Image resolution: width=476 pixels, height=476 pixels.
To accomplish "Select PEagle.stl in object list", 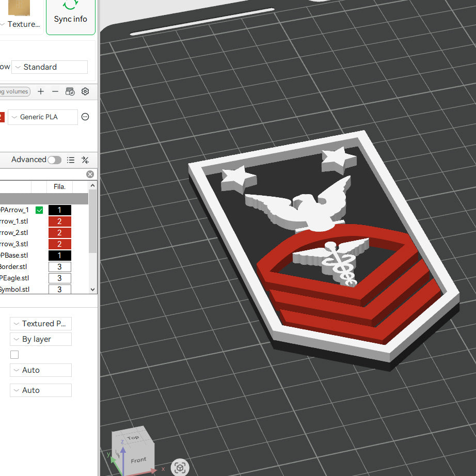I will 14,278.
